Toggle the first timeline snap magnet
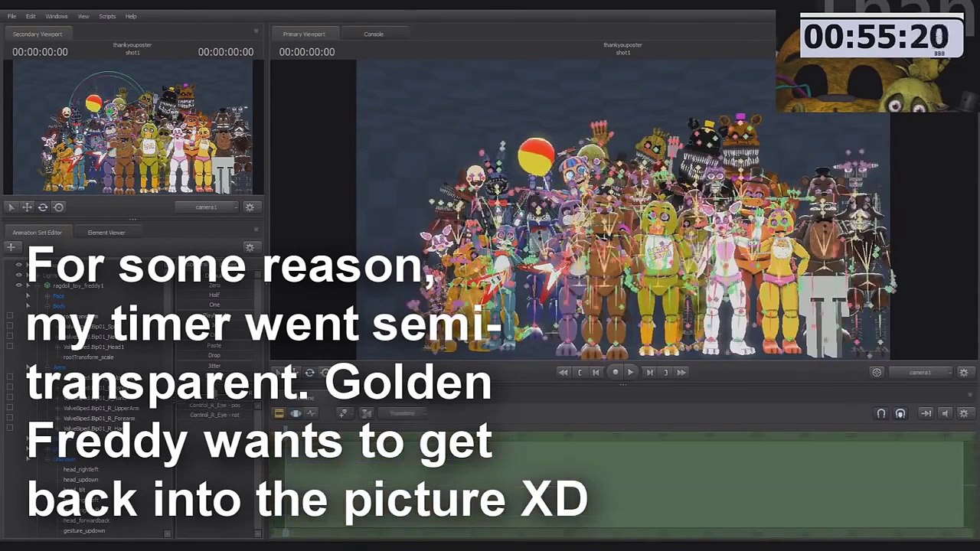 [881, 413]
